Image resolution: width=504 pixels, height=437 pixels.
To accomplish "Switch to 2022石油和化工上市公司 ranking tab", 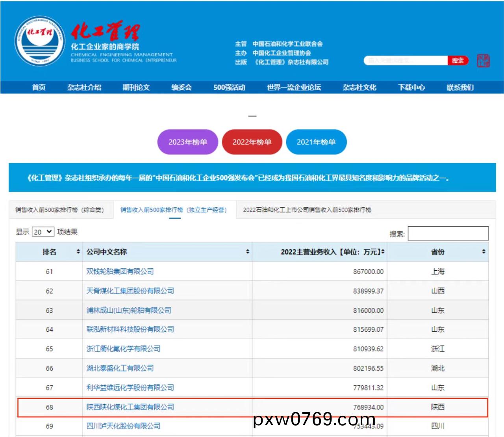I will (x=307, y=210).
